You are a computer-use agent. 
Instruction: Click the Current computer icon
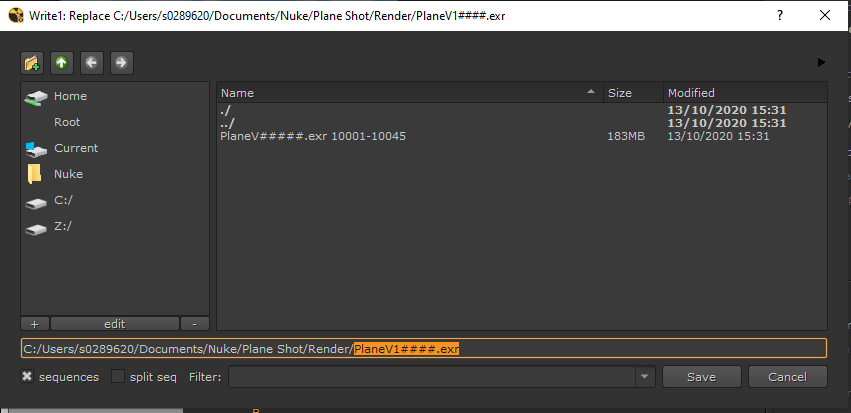coord(36,149)
